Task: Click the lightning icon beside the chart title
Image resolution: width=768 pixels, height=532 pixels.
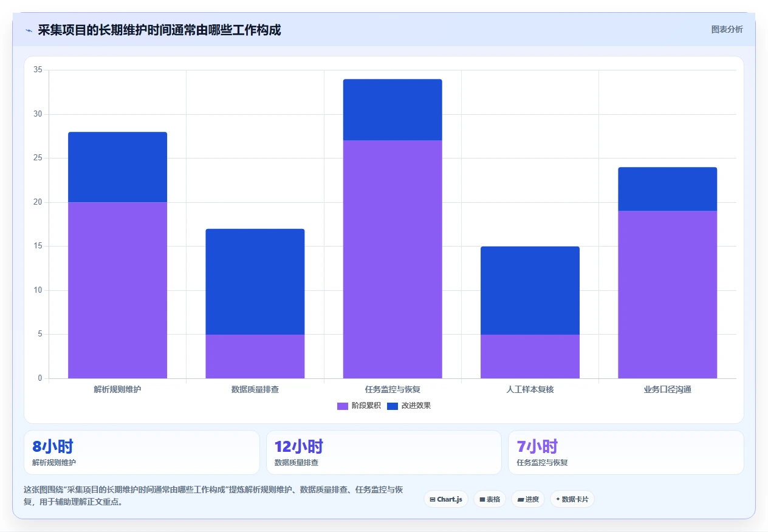Action: [x=29, y=30]
